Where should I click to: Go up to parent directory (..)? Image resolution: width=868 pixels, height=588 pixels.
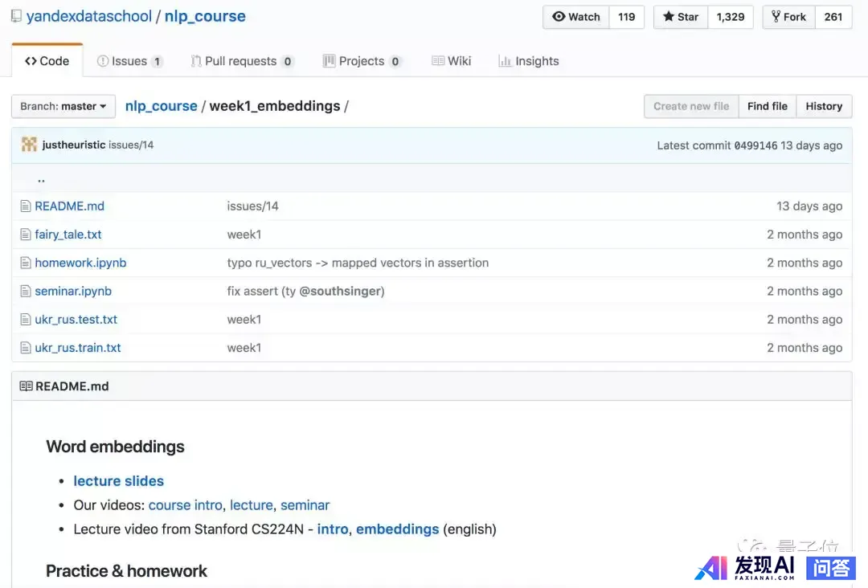42,179
